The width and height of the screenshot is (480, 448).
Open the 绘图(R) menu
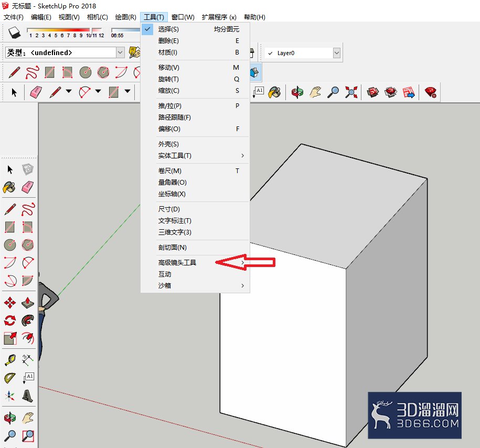click(x=125, y=17)
